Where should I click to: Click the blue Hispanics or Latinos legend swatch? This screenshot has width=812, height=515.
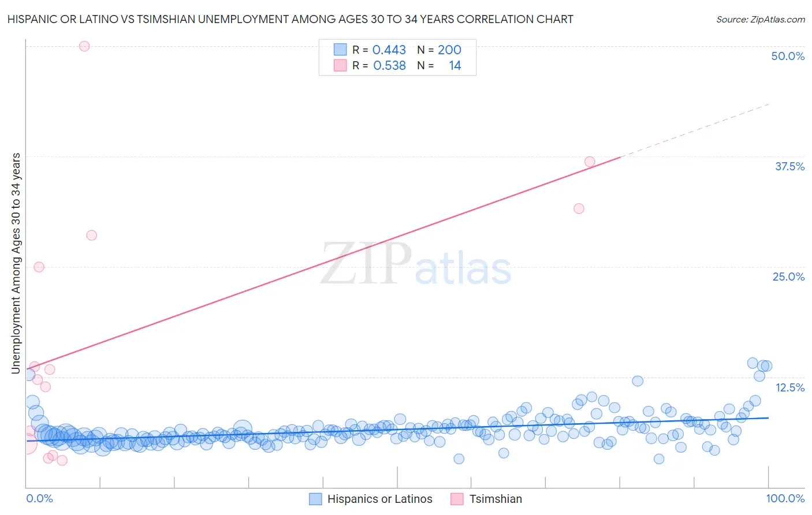[x=315, y=499]
